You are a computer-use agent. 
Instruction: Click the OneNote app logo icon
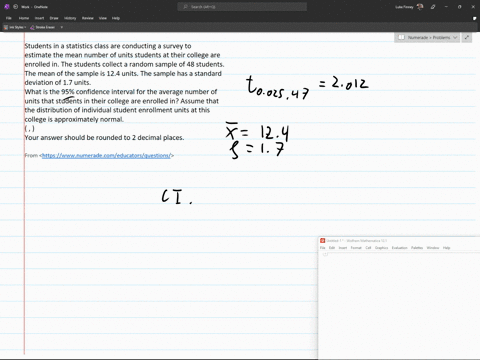(7, 7)
